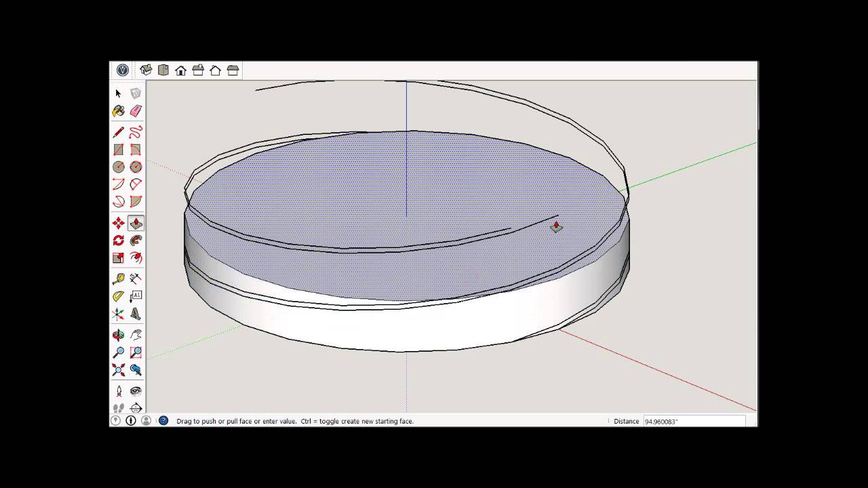Select the Zoom magnifier tool
This screenshot has height=488, width=868.
(x=119, y=352)
